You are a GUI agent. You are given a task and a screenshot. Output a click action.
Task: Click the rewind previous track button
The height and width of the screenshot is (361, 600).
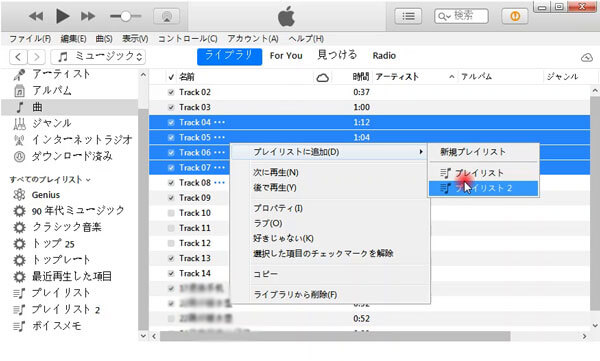[36, 16]
